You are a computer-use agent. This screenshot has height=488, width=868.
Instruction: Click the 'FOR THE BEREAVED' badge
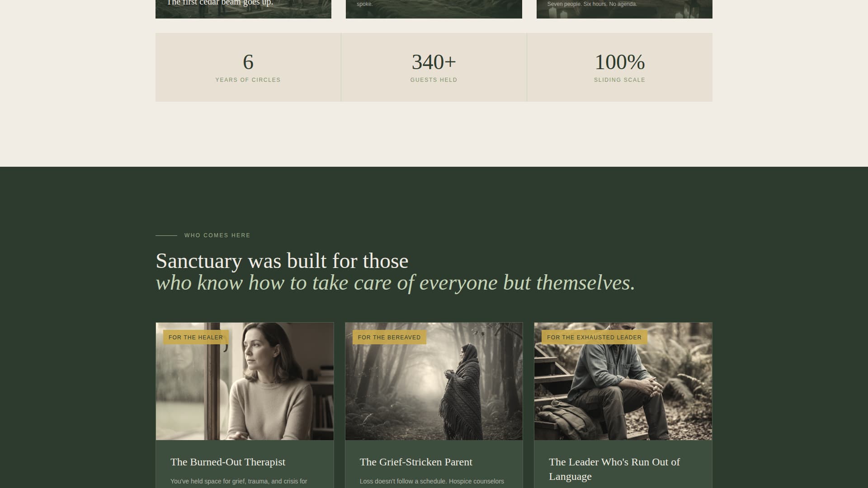[x=389, y=337]
